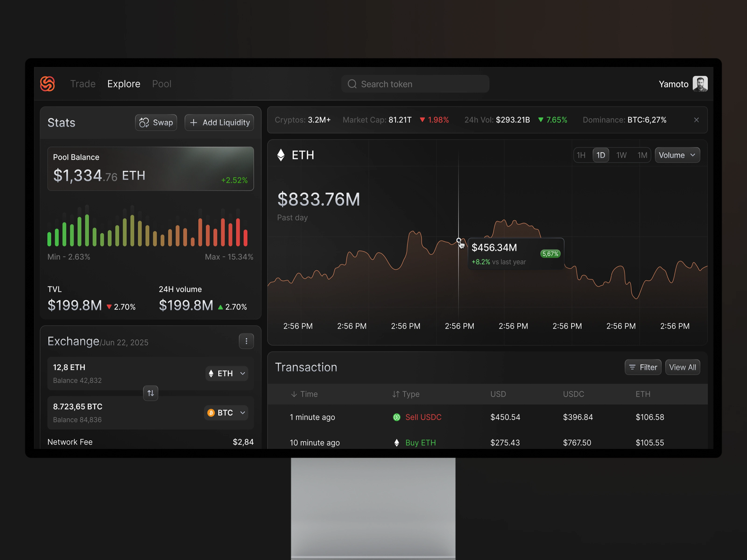This screenshot has height=560, width=747.
Task: Click the orange Bitcoin coin icon
Action: pyautogui.click(x=211, y=413)
